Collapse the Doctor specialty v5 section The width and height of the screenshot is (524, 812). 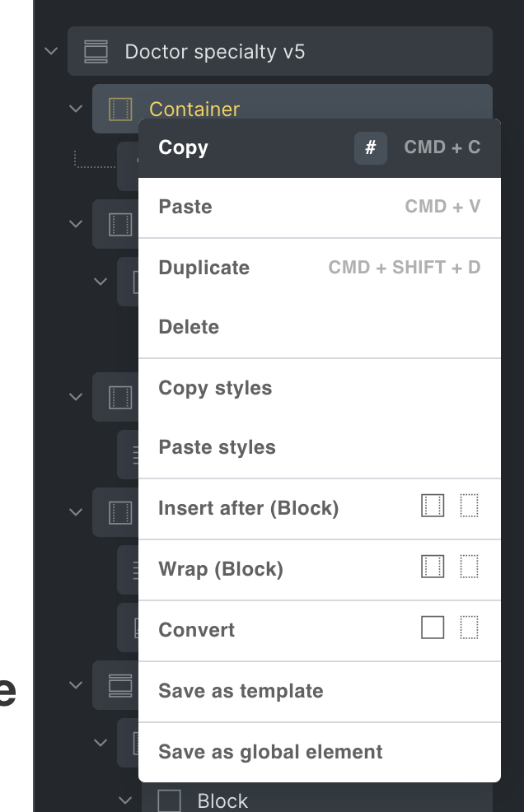coord(51,51)
